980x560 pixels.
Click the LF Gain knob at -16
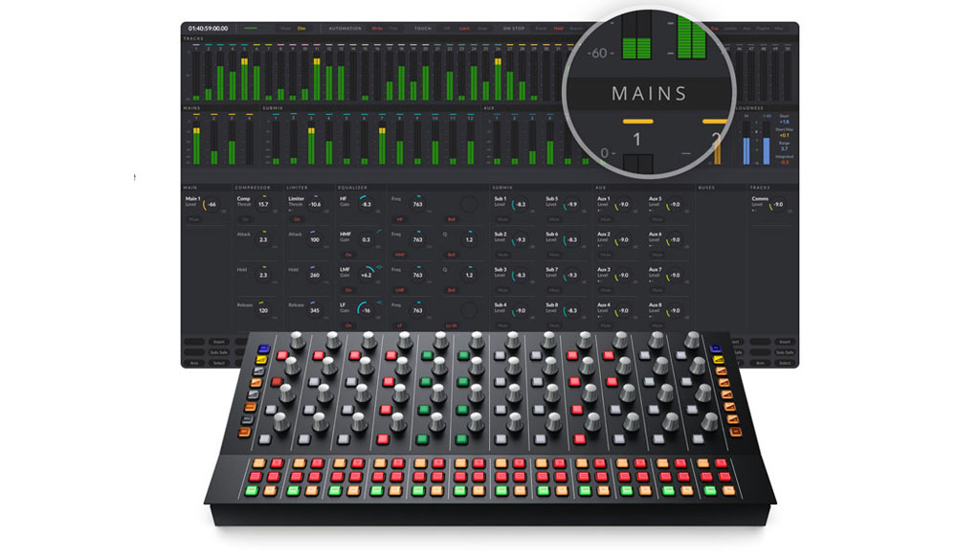[x=367, y=310]
